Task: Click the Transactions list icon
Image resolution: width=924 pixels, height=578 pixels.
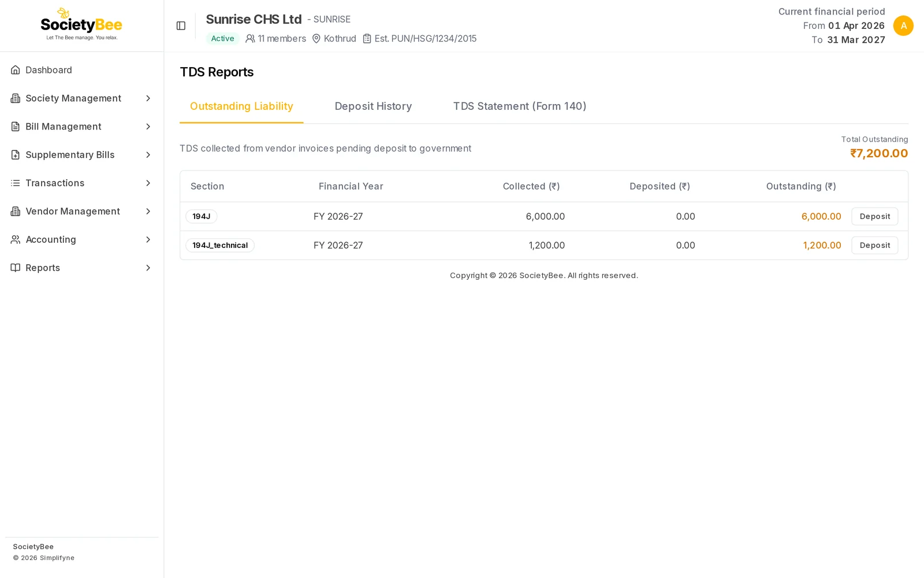Action: 16,183
